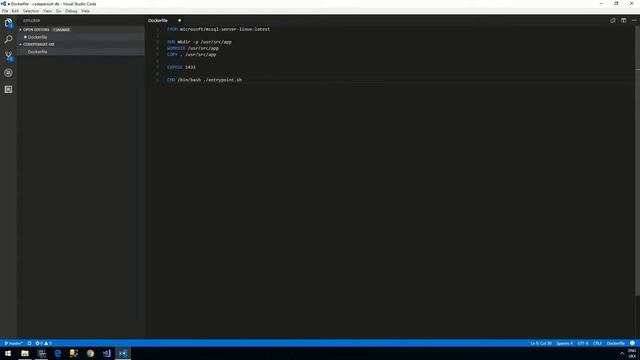This screenshot has width=640, height=360.
Task: Click the 'WORKDIR /usr/src/app' line
Action: [193, 48]
